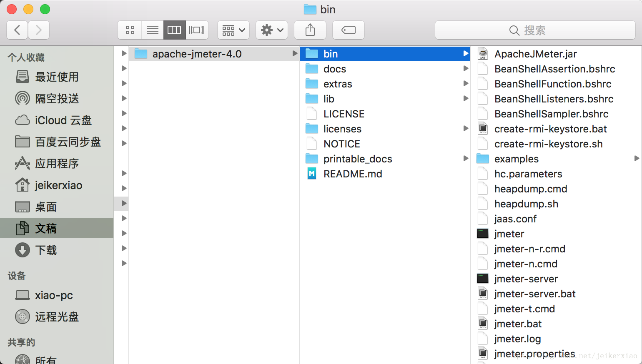Select 远程光盘 in the sidebar
Image resolution: width=642 pixels, height=364 pixels.
57,317
